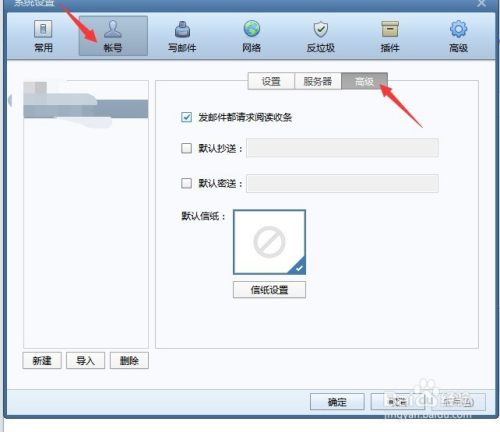Click the 导入 button
The image size is (500, 432).
[85, 360]
